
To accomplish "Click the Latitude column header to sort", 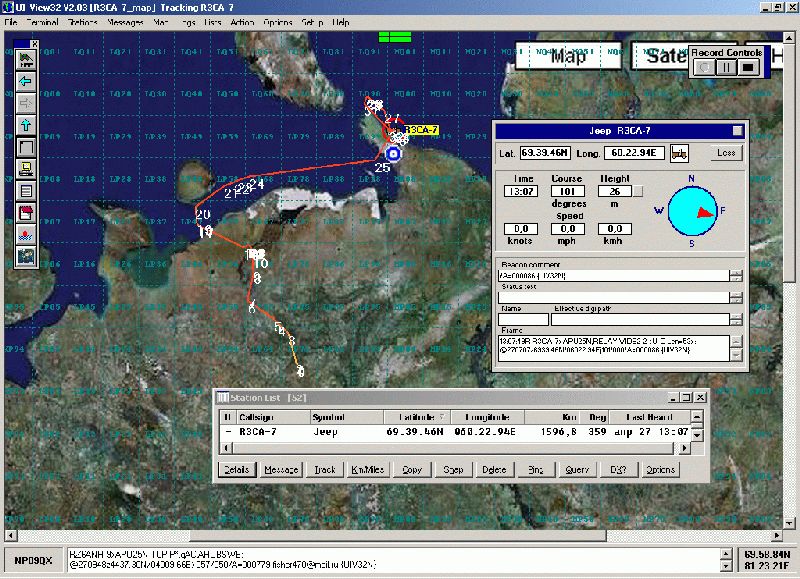I will 415,416.
